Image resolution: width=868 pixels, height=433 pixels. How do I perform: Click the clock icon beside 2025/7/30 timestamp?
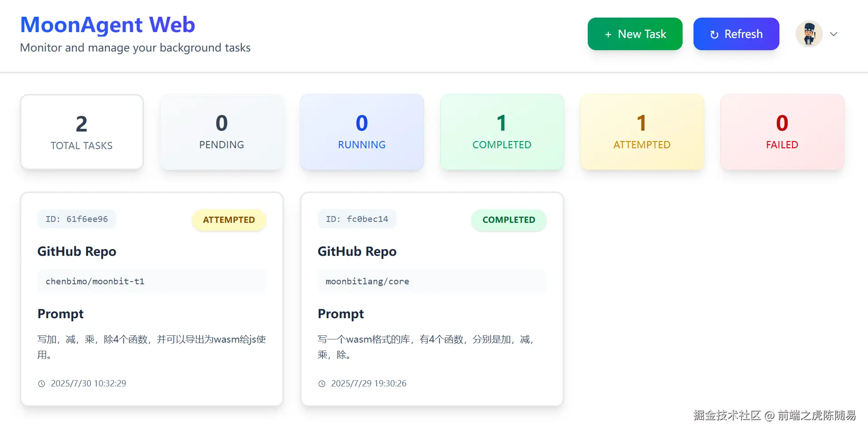pos(42,384)
